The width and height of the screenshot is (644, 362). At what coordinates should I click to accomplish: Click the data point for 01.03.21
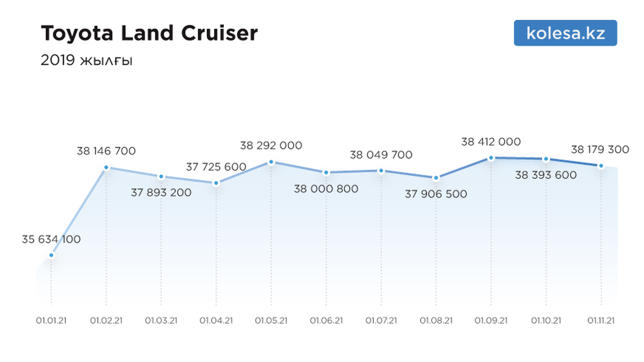click(x=161, y=177)
